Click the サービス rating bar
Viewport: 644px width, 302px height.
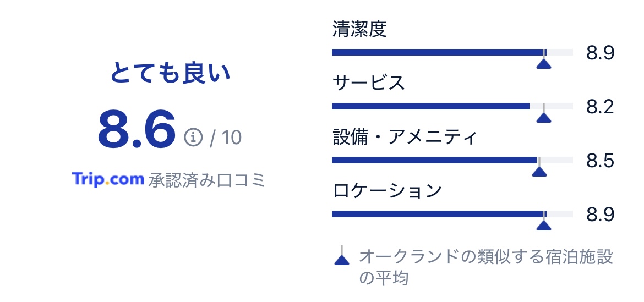click(452, 106)
